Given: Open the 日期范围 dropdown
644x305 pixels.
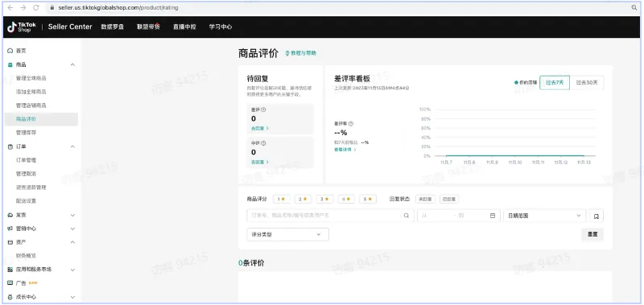Looking at the screenshot, I should coord(545,216).
